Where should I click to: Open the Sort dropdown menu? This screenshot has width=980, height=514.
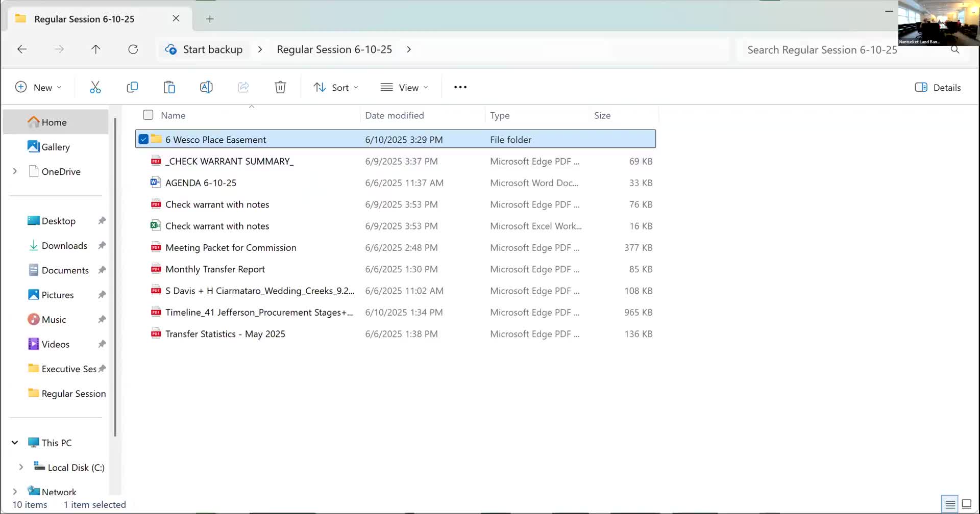click(x=335, y=88)
